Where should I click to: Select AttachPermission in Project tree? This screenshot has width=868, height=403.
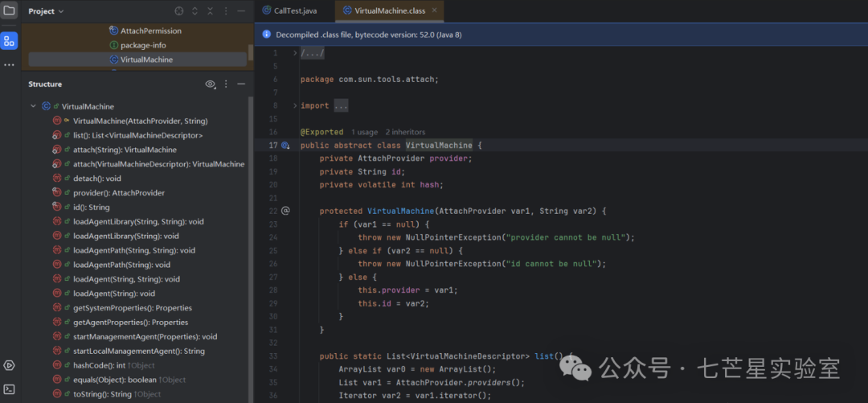(x=150, y=31)
